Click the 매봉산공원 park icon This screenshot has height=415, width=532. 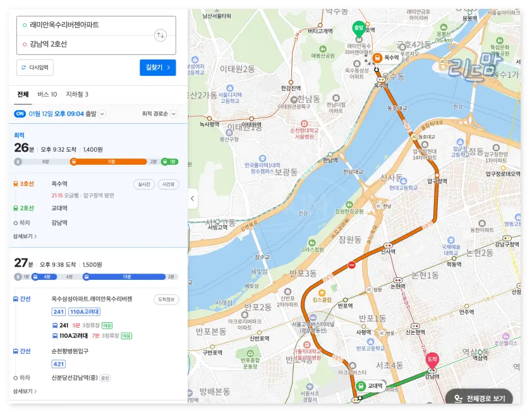[323, 49]
